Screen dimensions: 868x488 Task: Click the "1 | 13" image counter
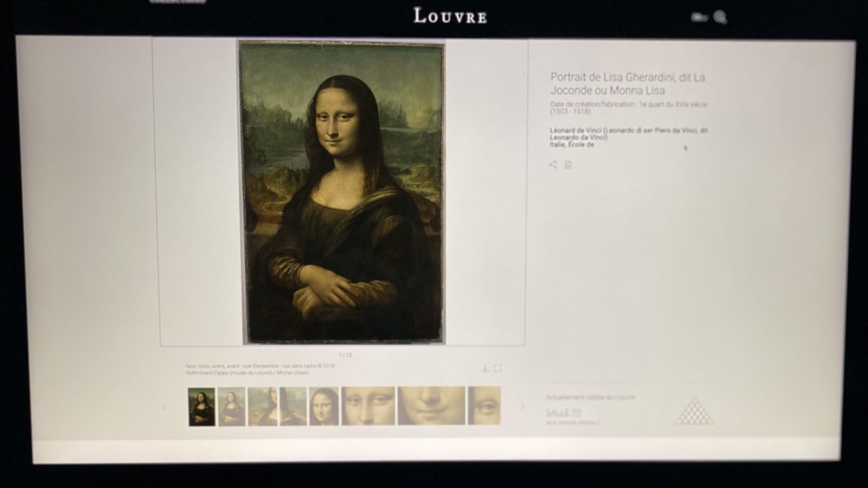click(x=345, y=355)
